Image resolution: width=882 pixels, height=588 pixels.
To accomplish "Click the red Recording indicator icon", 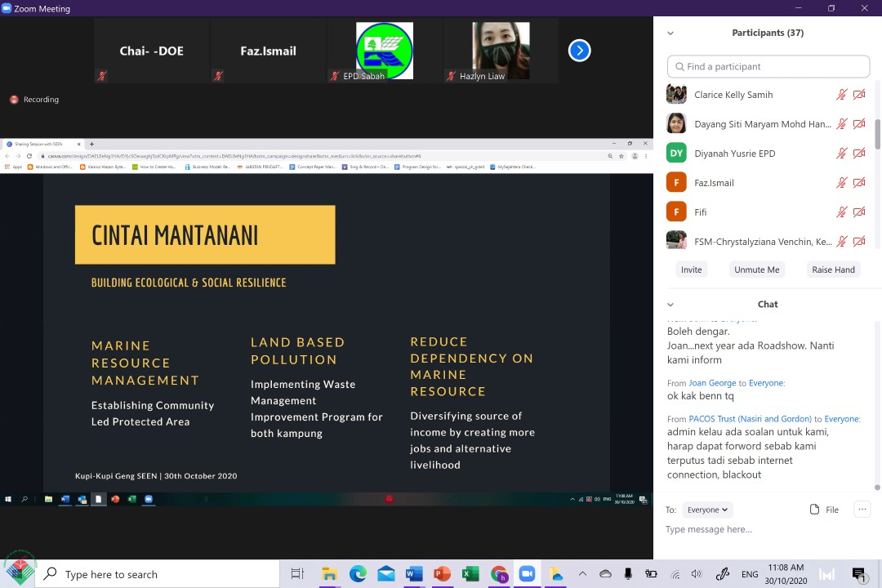I will pos(14,100).
